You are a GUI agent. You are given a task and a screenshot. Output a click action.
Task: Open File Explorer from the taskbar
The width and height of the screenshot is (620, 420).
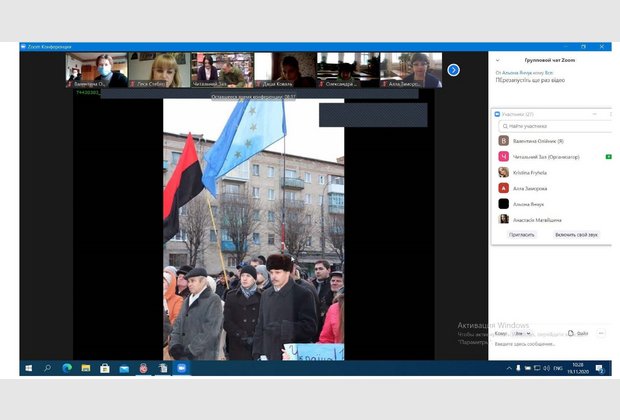pyautogui.click(x=86, y=368)
